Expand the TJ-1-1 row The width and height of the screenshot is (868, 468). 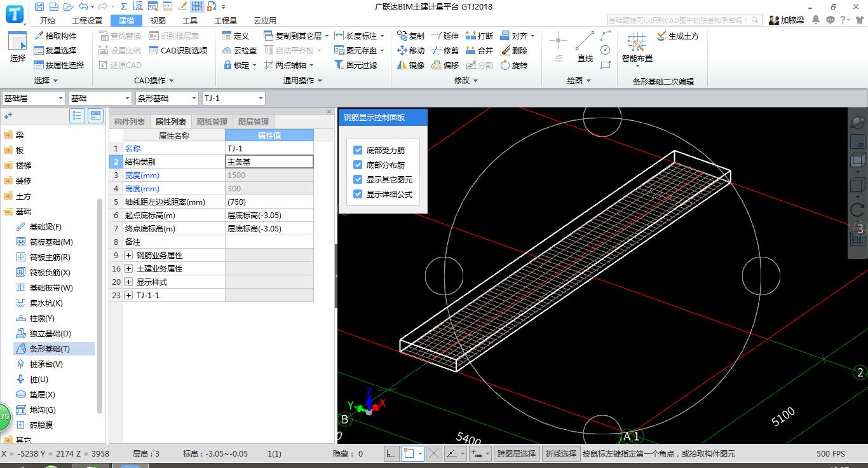pyautogui.click(x=128, y=296)
